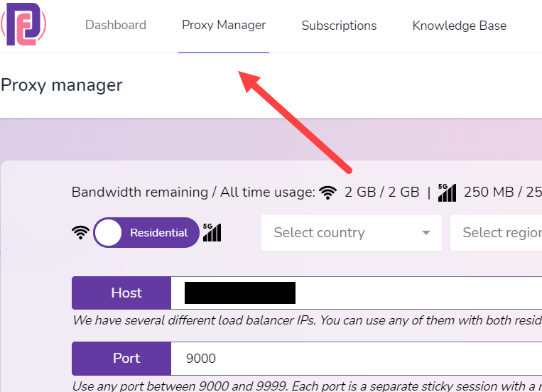Click the 5G mobile icon right of the toggle
The width and height of the screenshot is (542, 392).
coord(212,232)
